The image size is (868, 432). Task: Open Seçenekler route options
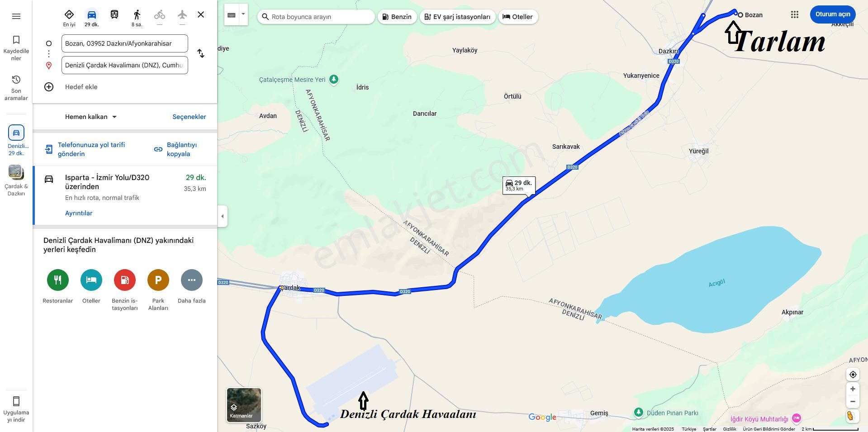[189, 117]
